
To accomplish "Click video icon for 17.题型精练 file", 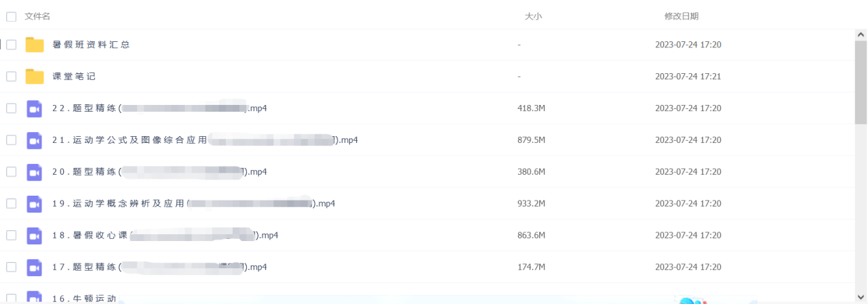I will point(35,267).
